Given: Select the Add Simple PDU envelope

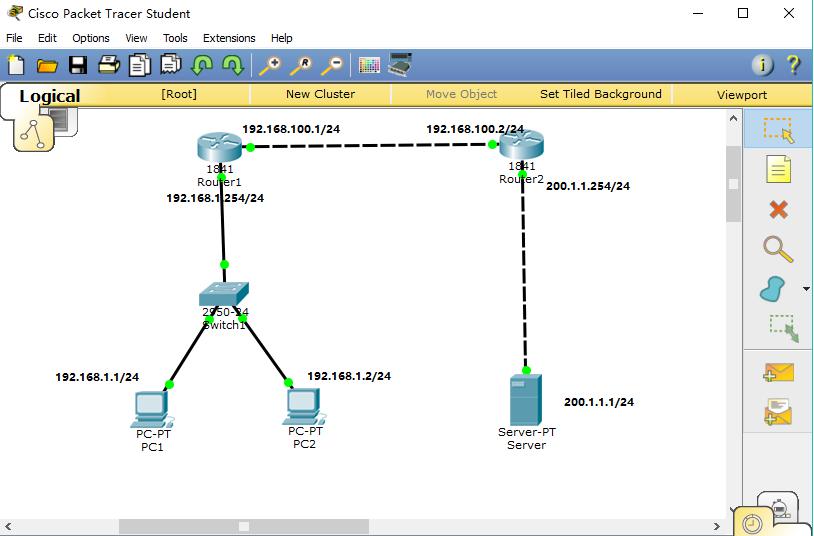Looking at the screenshot, I should pos(778,371).
